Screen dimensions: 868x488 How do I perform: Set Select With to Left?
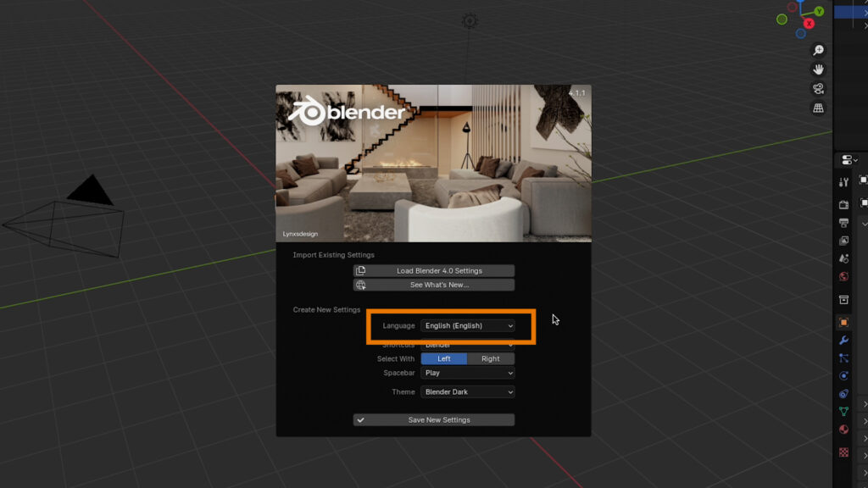444,358
